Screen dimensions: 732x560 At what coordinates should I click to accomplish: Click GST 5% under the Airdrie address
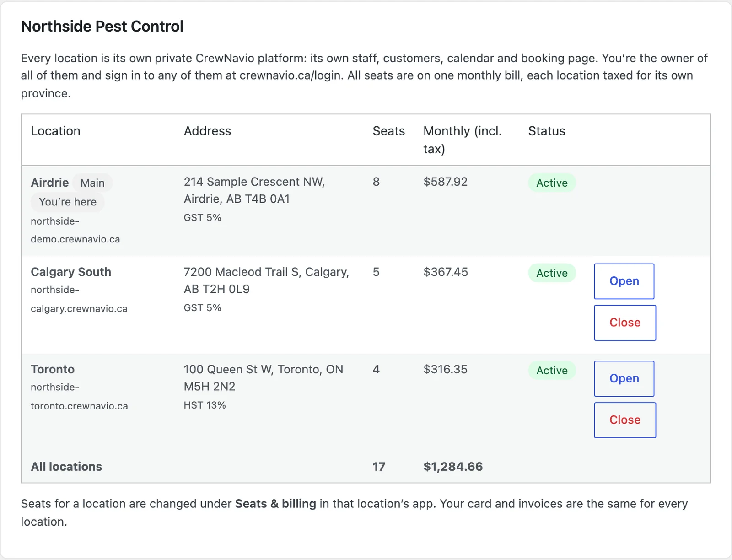tap(202, 217)
